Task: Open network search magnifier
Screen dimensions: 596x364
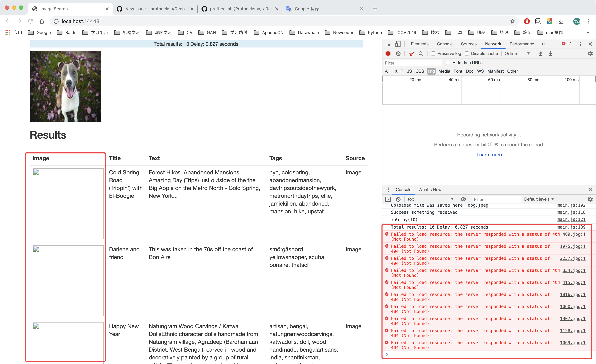Action: click(421, 54)
